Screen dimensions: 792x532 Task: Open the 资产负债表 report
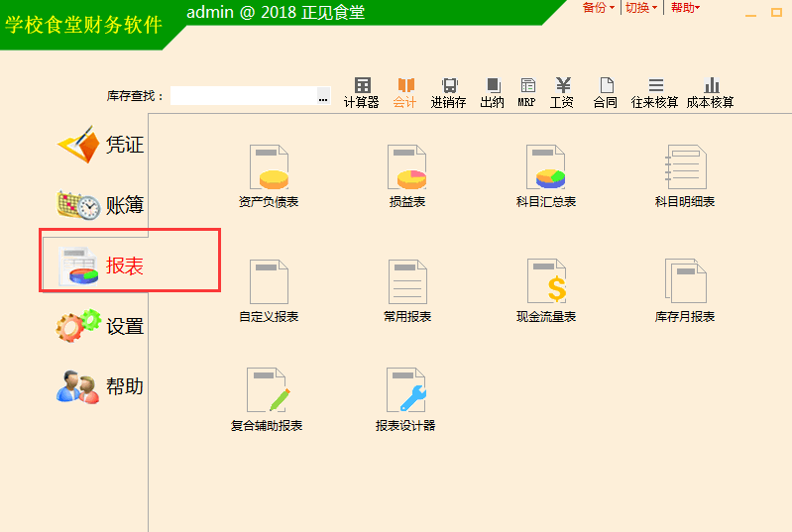click(x=269, y=176)
